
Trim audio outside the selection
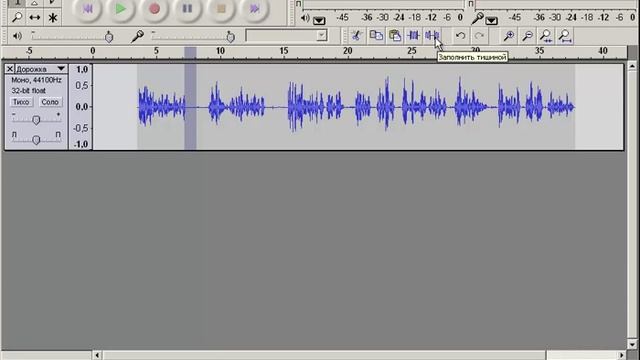click(413, 36)
